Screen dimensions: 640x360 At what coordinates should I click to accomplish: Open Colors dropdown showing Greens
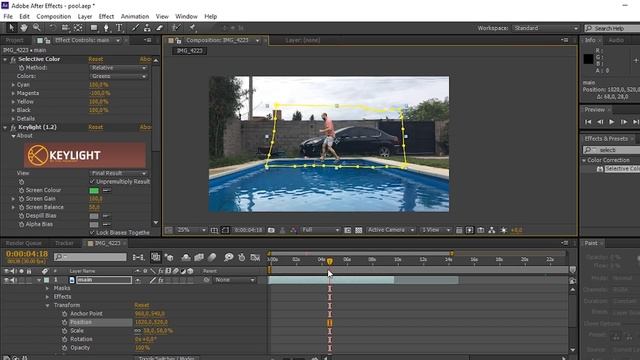point(118,76)
